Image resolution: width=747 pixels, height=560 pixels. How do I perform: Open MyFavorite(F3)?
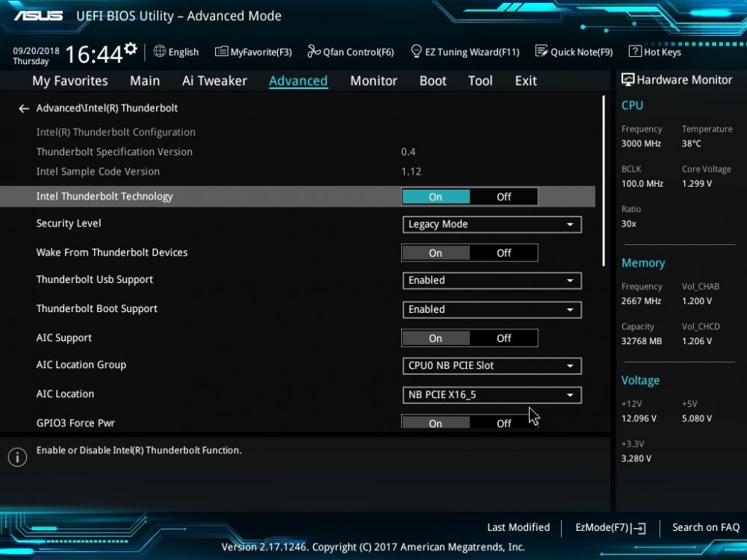tap(253, 52)
